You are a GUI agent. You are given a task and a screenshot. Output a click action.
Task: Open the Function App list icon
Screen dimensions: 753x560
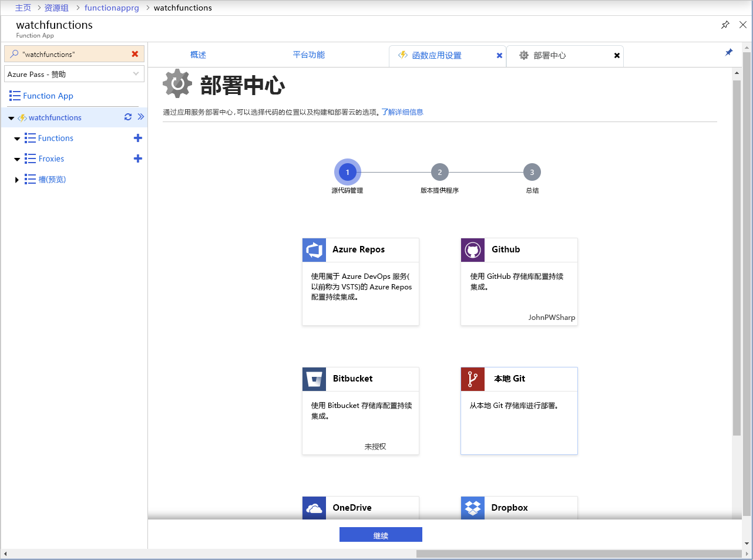pos(15,96)
